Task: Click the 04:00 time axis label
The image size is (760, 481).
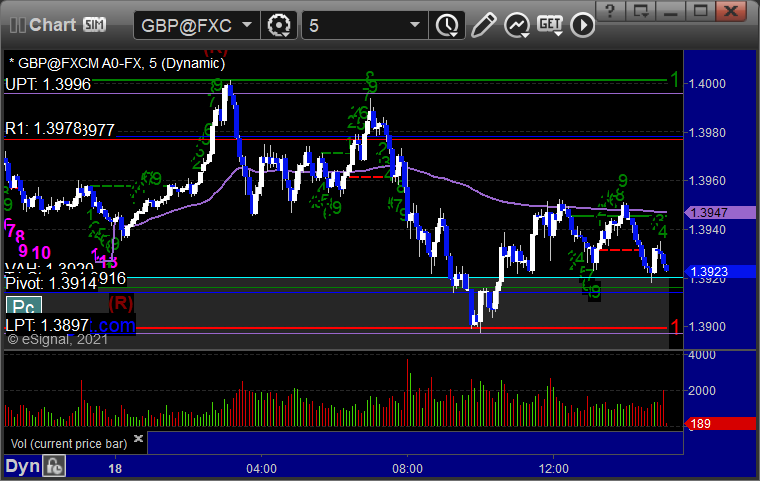Action: [x=261, y=468]
